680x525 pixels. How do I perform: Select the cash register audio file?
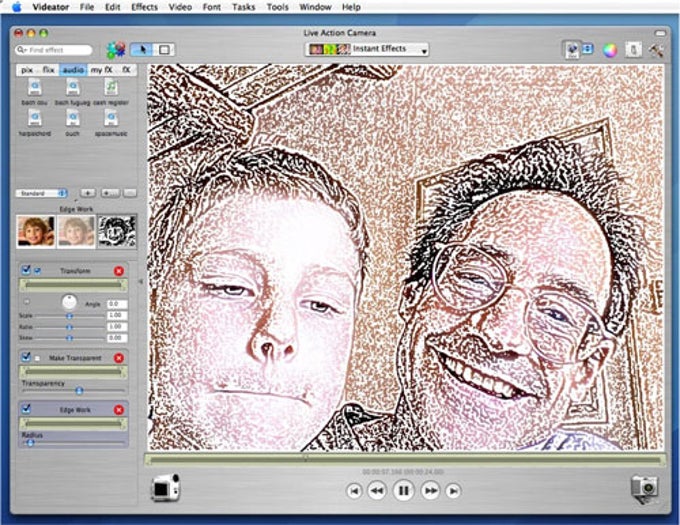(111, 88)
